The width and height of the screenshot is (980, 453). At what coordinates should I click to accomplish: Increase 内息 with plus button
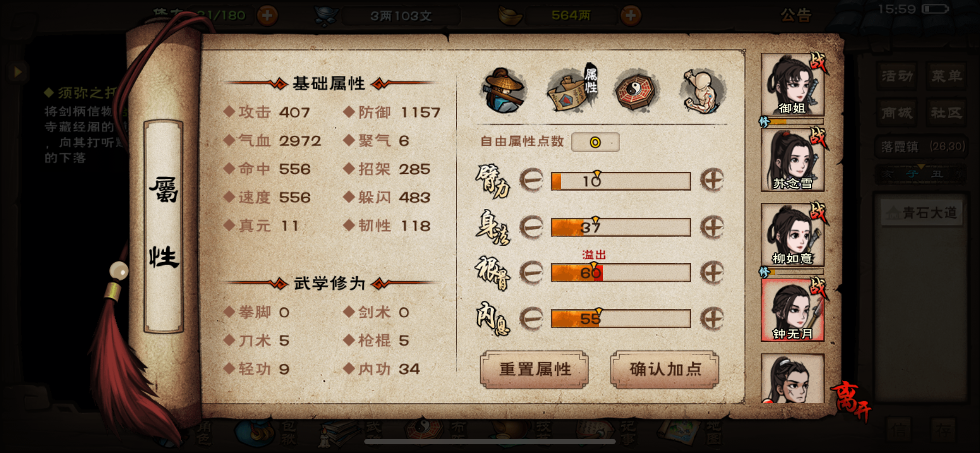[712, 318]
